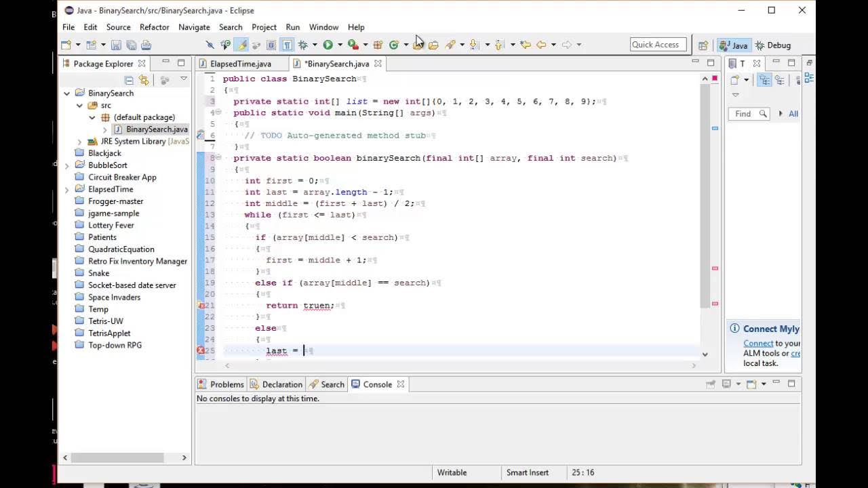Viewport: 868px width, 488px height.
Task: Start debugging with the bug icon
Action: [x=303, y=45]
